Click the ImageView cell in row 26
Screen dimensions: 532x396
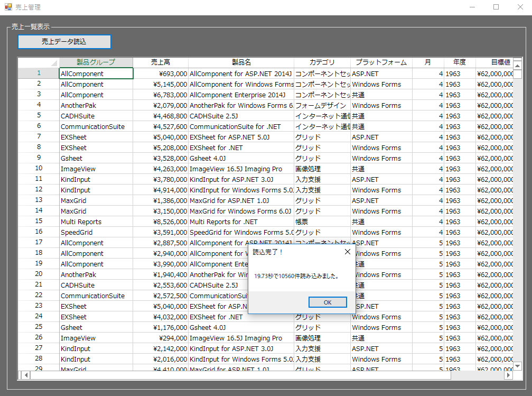96,338
